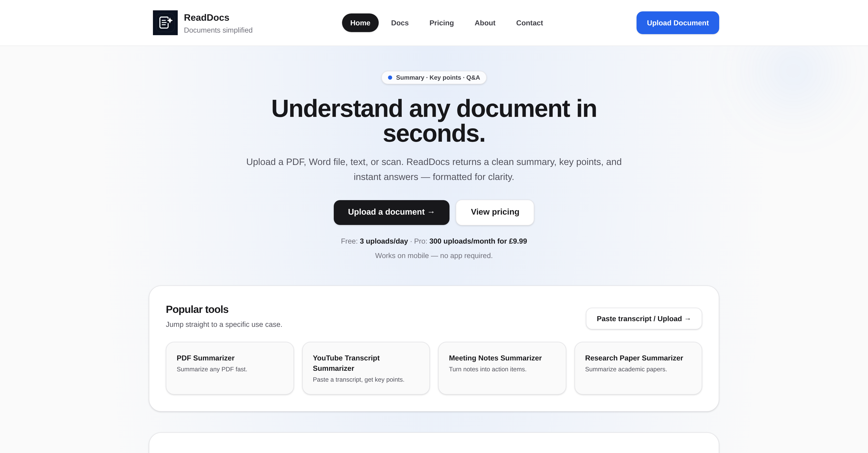The width and height of the screenshot is (868, 453).
Task: Click Upload a document call-to-action
Action: click(391, 212)
